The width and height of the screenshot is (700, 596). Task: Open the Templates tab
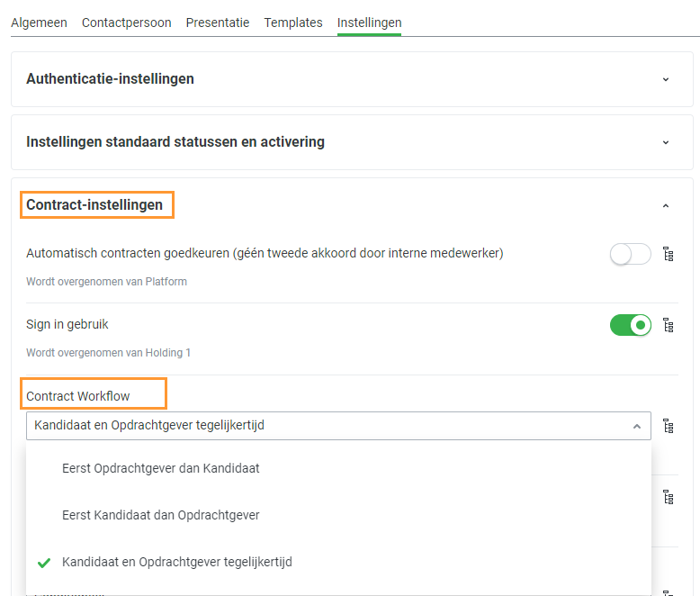(x=293, y=23)
